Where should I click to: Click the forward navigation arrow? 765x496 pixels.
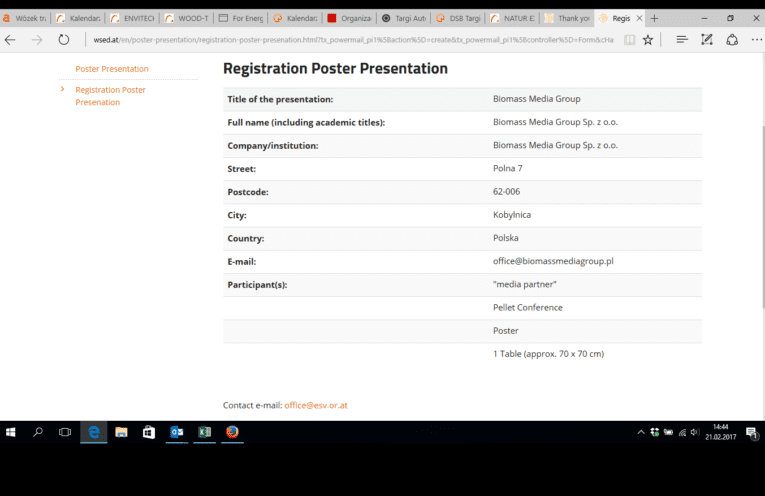point(37,40)
